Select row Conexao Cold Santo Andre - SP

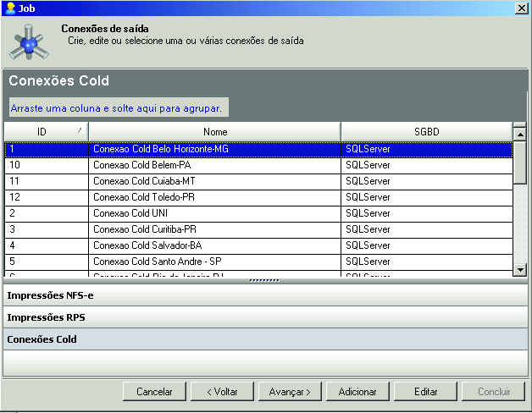[215, 262]
